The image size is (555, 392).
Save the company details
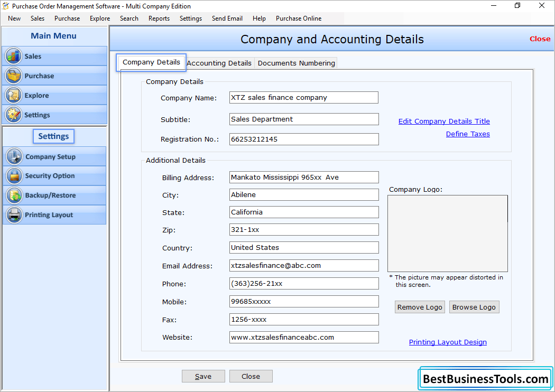click(203, 376)
